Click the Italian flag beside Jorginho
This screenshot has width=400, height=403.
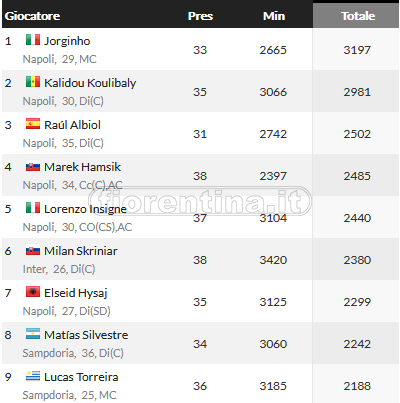pos(33,40)
